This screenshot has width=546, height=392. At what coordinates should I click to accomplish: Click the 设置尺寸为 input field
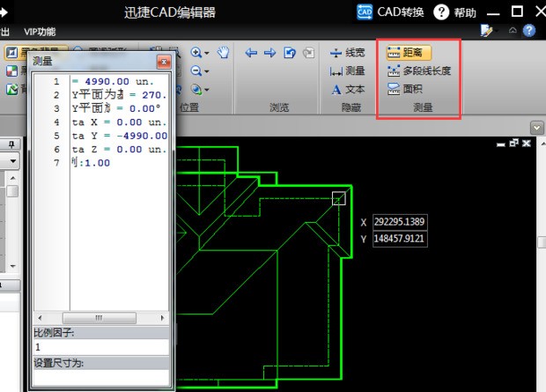[101, 377]
